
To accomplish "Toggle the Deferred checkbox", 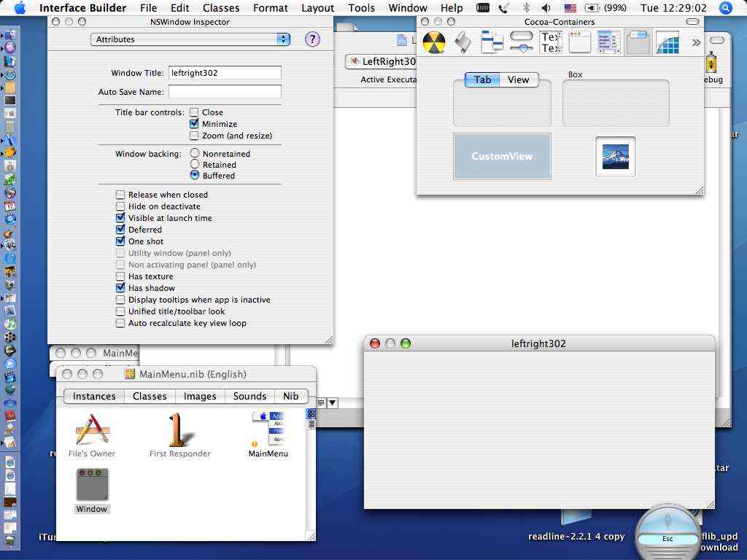I will pos(120,230).
